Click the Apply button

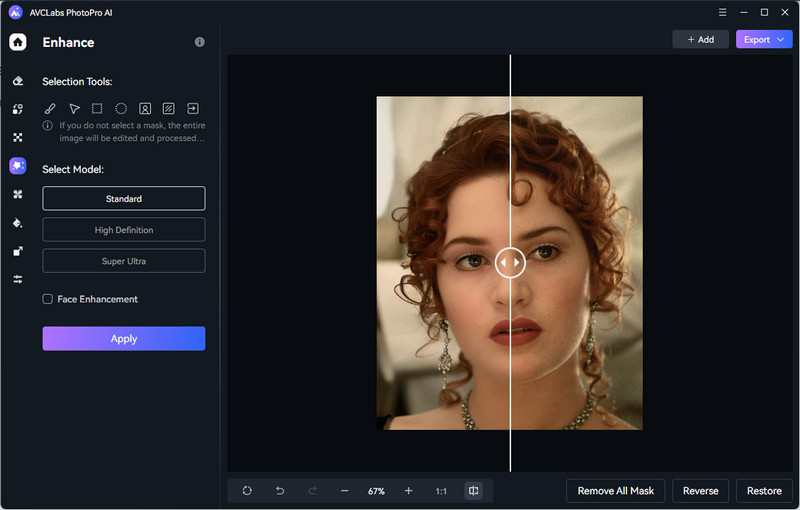(x=124, y=339)
